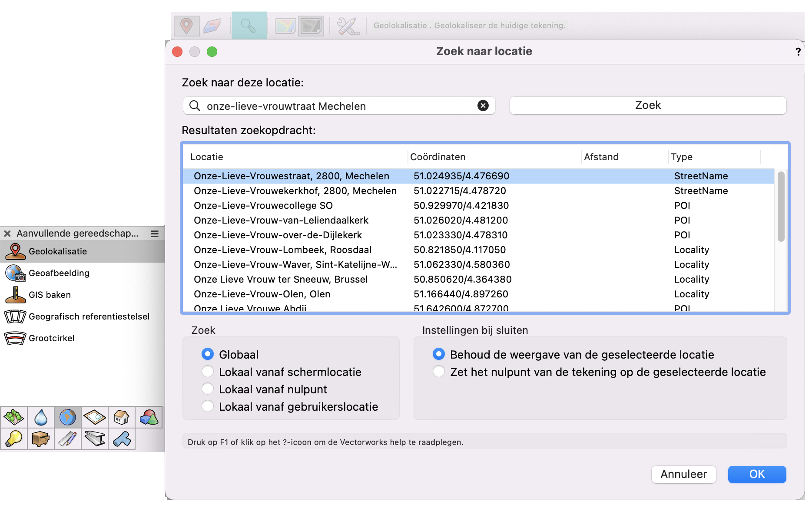Open the palette hamburger menu
Image resolution: width=812 pixels, height=514 pixels.
(x=155, y=234)
